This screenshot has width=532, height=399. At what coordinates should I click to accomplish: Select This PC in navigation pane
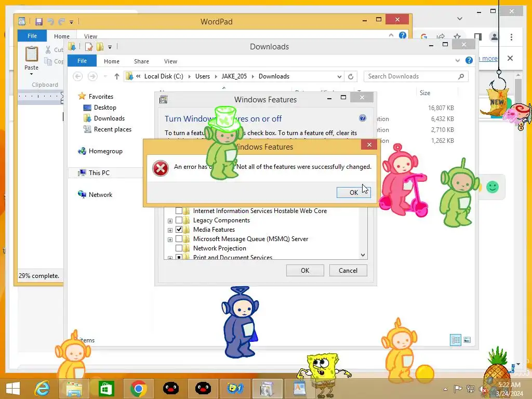99,172
